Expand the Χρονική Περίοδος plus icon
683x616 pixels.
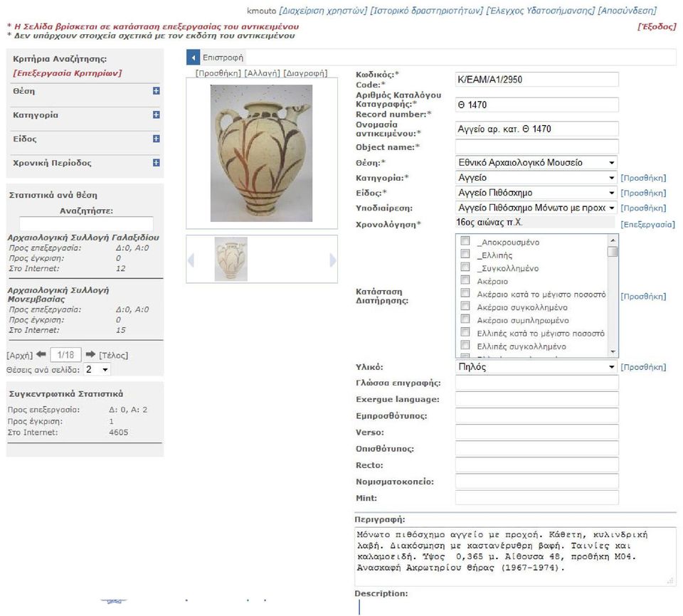pos(156,162)
